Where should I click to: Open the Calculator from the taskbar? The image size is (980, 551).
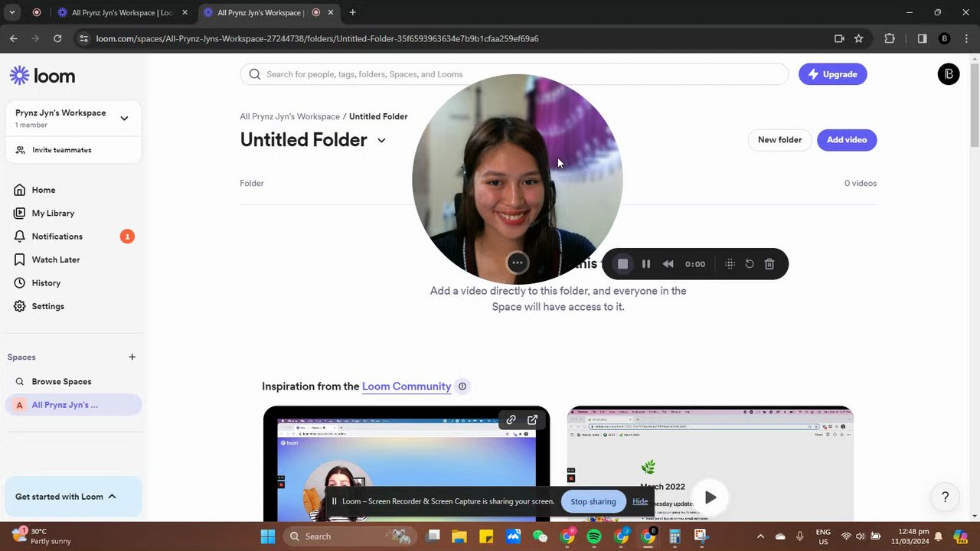[x=675, y=536]
